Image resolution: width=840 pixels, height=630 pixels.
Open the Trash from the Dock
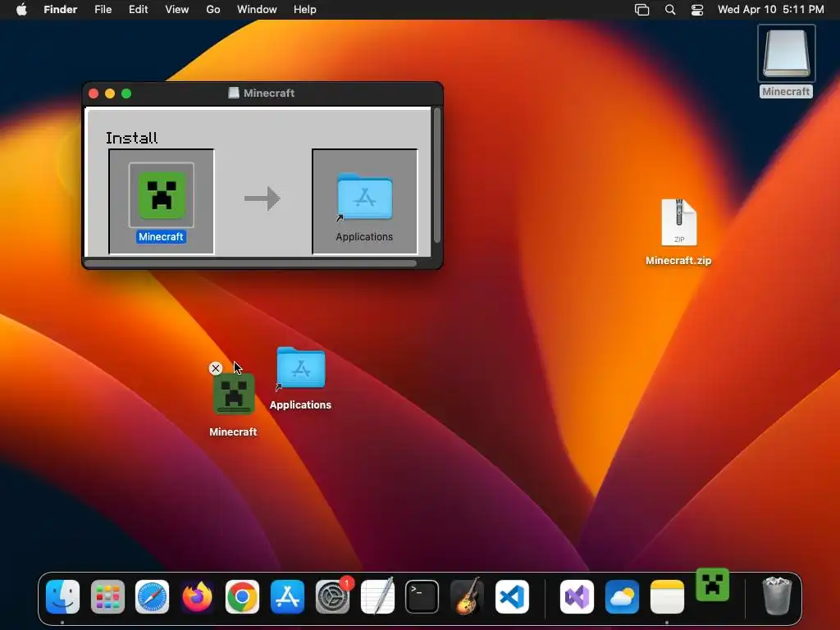[x=776, y=596]
